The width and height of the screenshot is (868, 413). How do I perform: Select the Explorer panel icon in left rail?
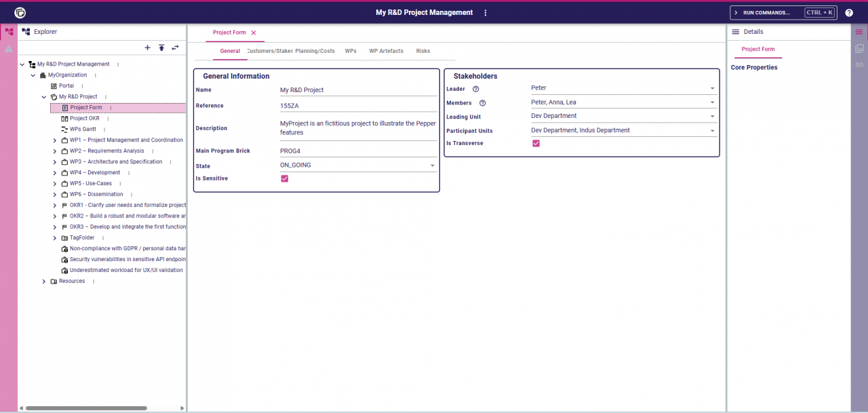click(8, 31)
